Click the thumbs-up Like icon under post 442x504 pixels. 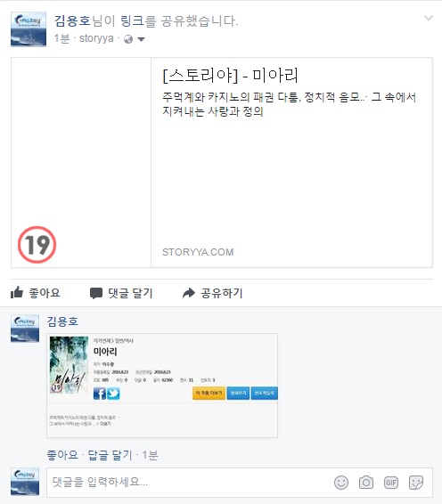pos(17,292)
